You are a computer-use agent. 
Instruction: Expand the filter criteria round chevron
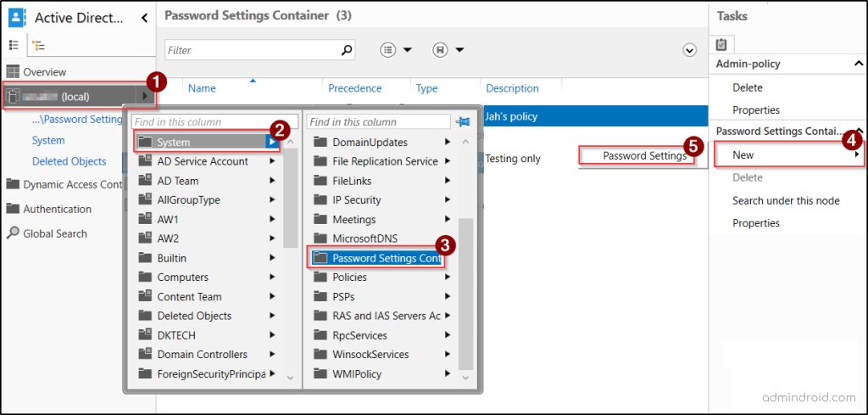(x=689, y=50)
